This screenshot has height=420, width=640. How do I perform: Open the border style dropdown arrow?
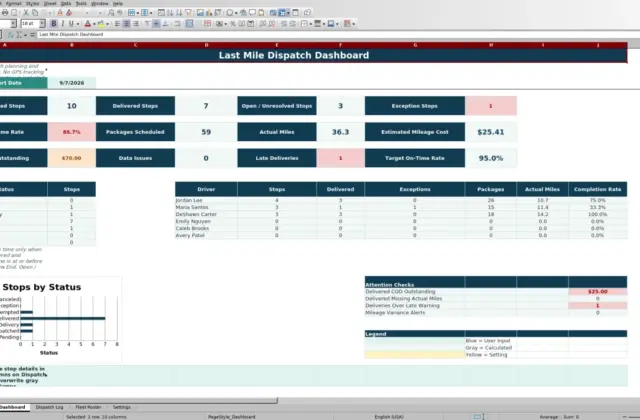[324, 24]
